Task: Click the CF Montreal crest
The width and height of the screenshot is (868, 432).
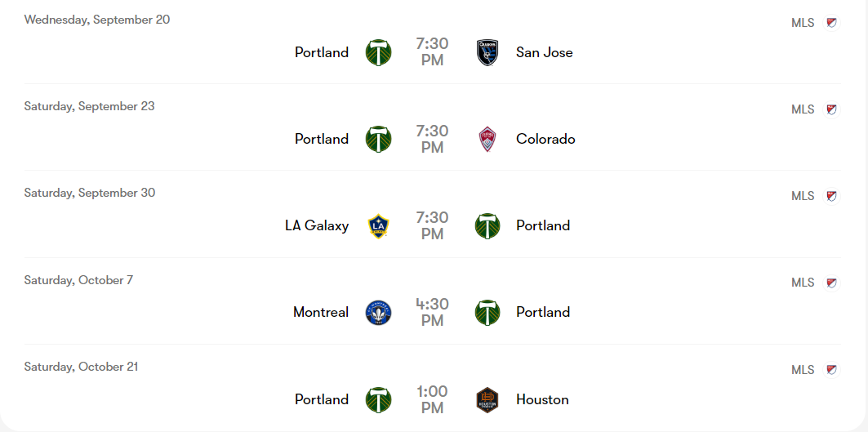Action: click(x=378, y=312)
